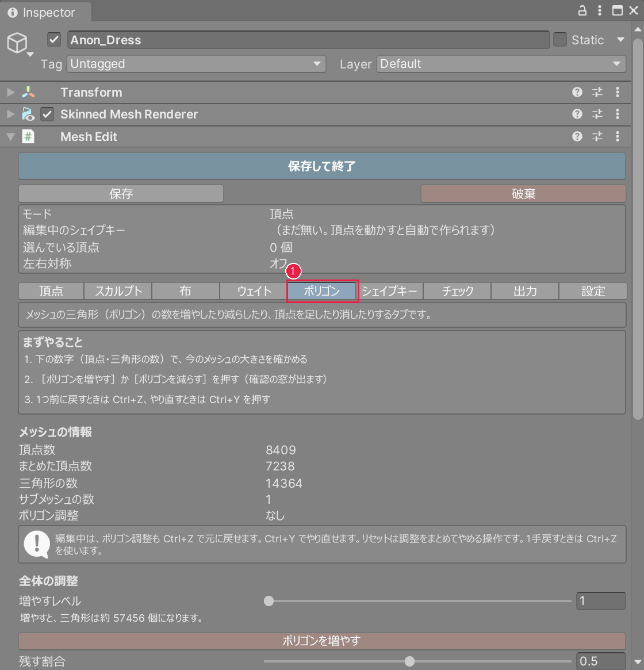
Task: Click the 保存して終了 button
Action: 322,166
